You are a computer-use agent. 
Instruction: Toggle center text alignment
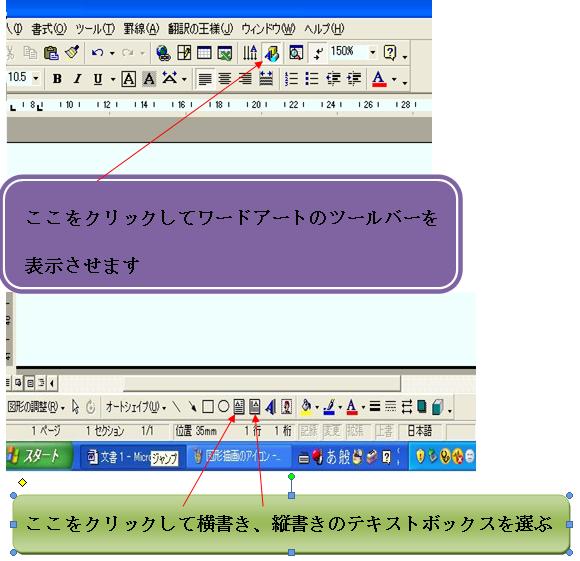[225, 79]
